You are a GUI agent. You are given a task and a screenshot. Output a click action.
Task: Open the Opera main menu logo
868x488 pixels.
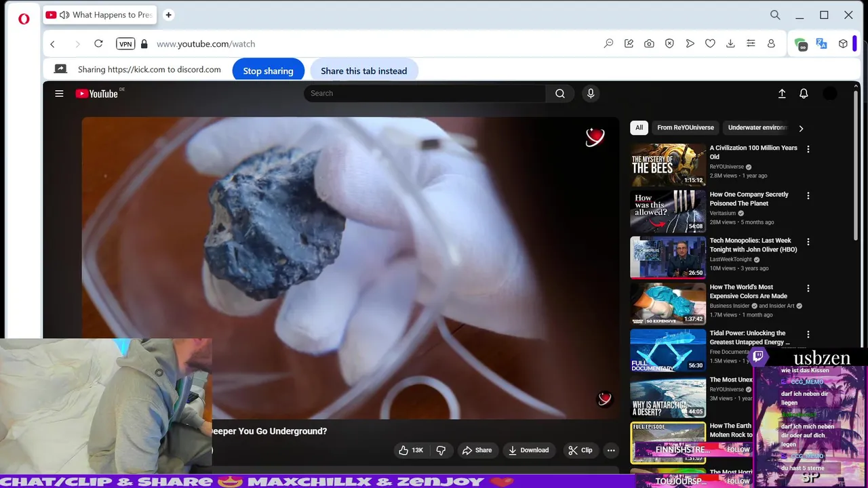pos(24,19)
